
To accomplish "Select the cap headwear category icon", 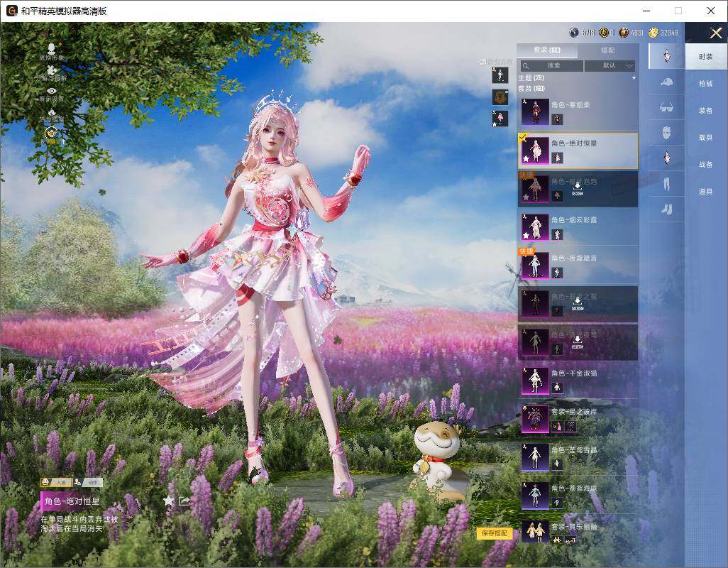I will 666,82.
